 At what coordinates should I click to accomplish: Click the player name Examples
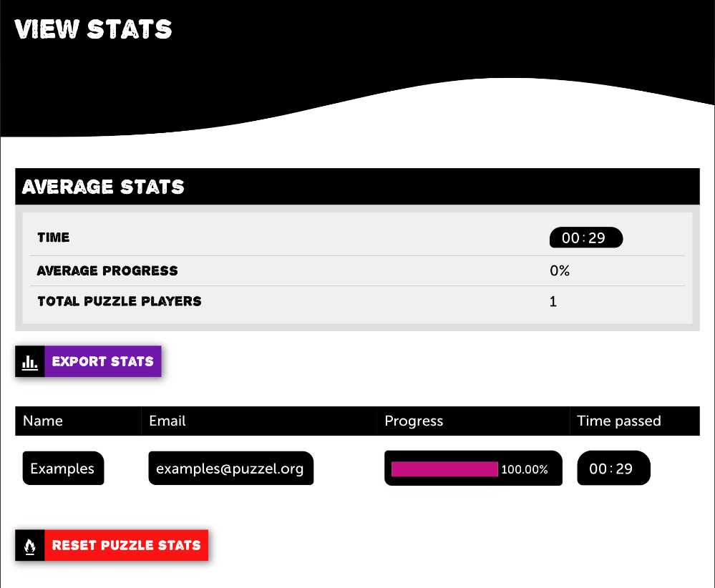tap(64, 468)
